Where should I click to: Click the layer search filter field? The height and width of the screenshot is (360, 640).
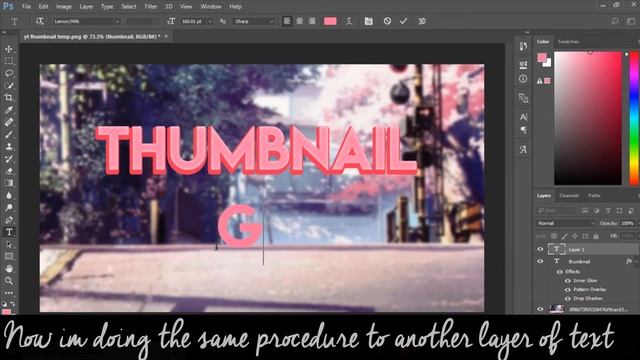click(556, 211)
